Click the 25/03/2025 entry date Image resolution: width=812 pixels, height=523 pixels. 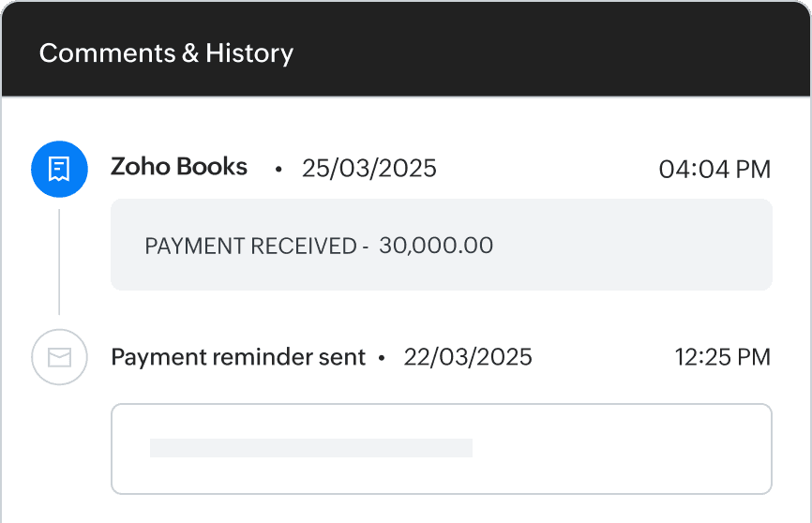tap(368, 169)
